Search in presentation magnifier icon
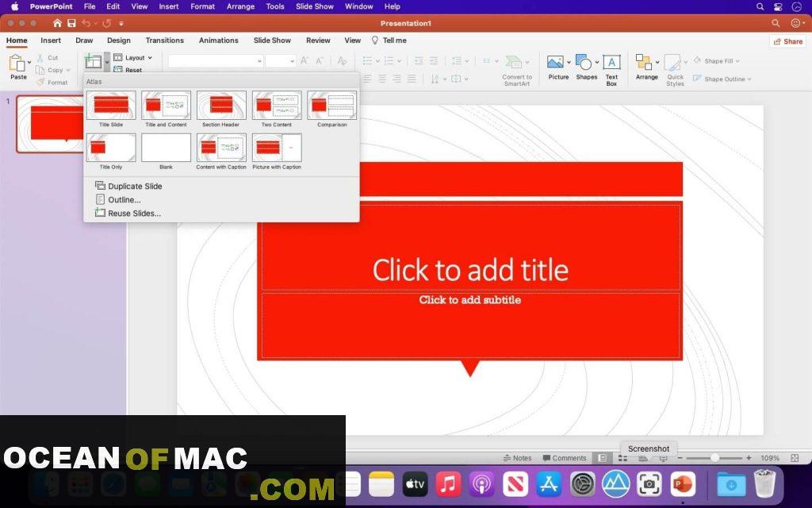This screenshot has height=508, width=812. (x=776, y=23)
